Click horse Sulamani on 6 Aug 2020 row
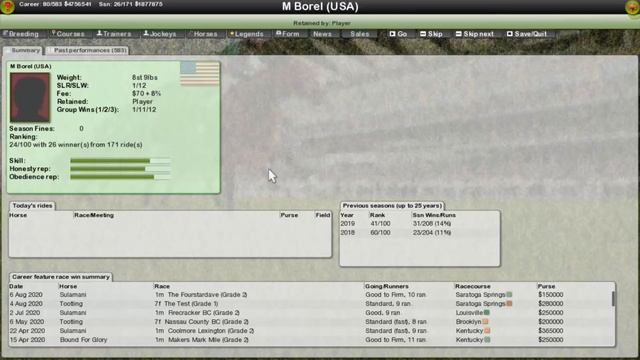This screenshot has width=640, height=360. point(73,295)
